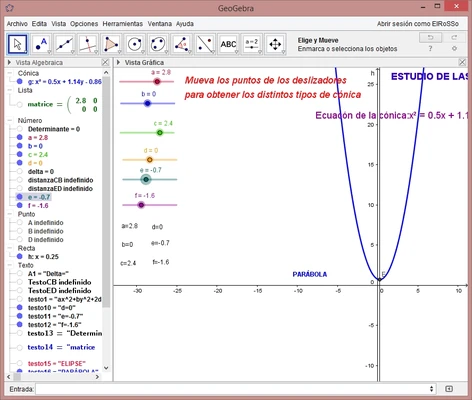Toggle visibility of Determinante = 0
Image resolution: width=472 pixels, height=400 pixels.
19,129
